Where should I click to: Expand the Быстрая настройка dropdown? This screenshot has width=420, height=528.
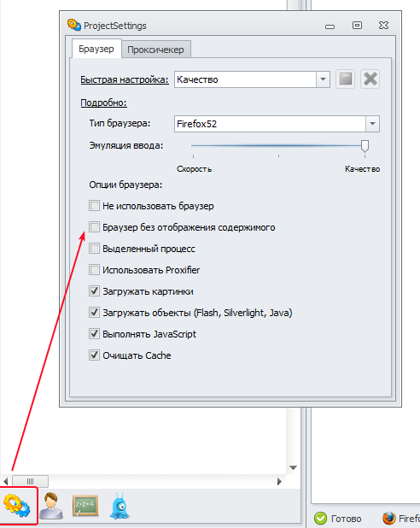(323, 79)
